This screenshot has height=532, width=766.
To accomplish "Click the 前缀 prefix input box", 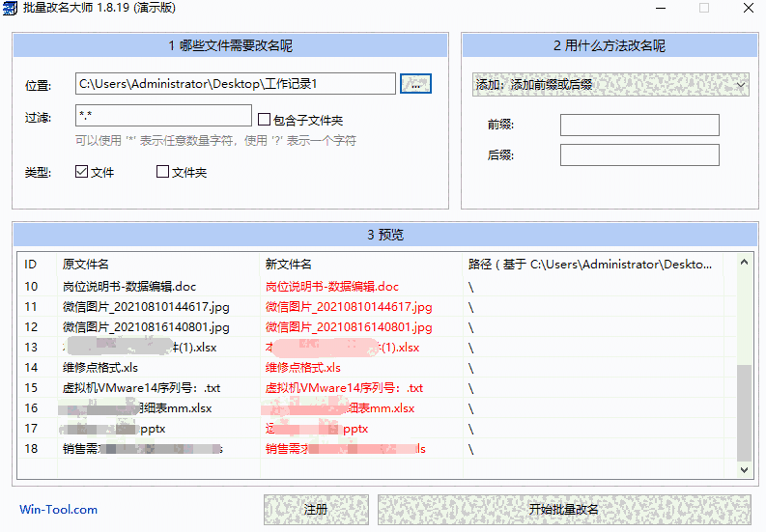I will click(x=639, y=125).
